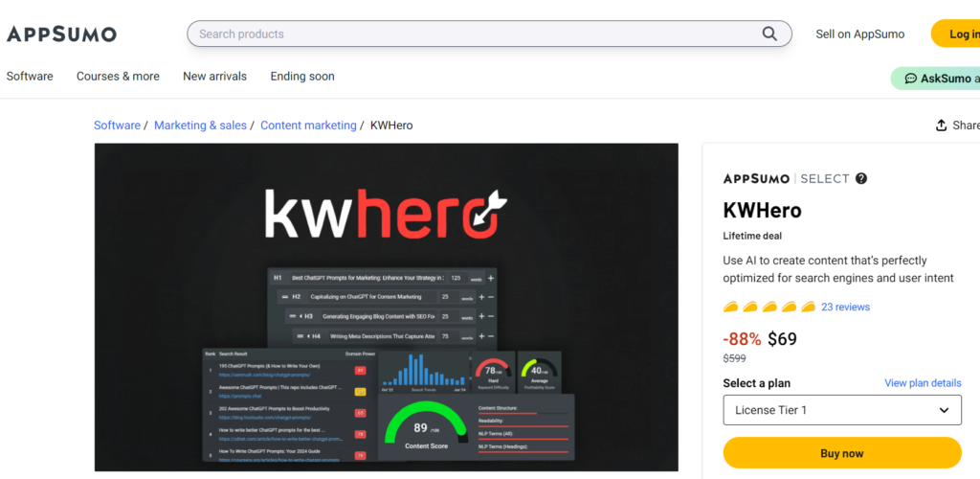980x479 pixels.
Task: Open the License Tier 1 plan dropdown
Action: [x=833, y=410]
